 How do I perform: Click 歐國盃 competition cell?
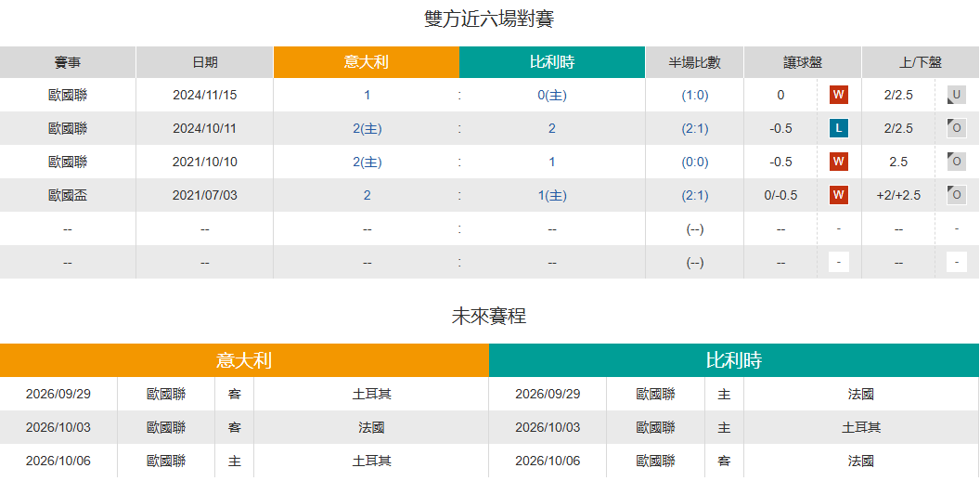tap(68, 195)
